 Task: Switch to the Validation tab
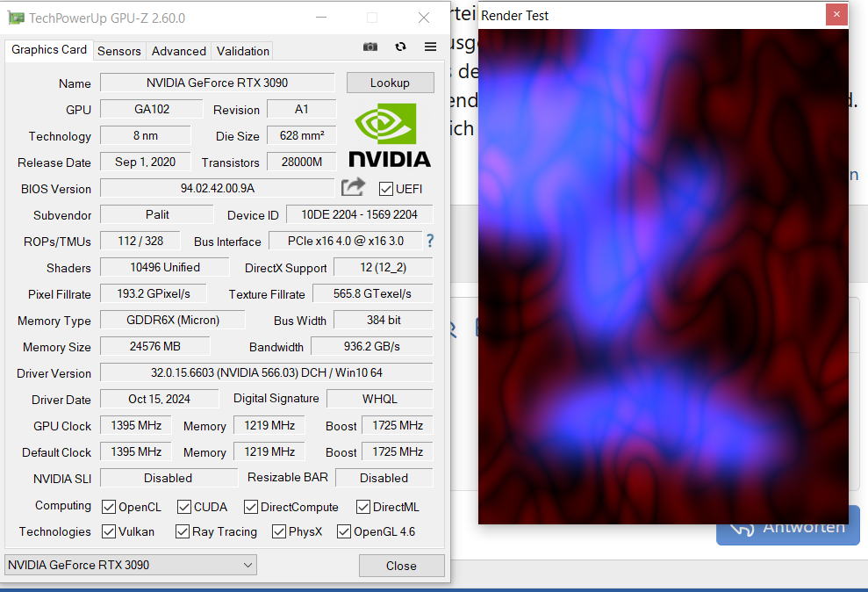(x=242, y=51)
